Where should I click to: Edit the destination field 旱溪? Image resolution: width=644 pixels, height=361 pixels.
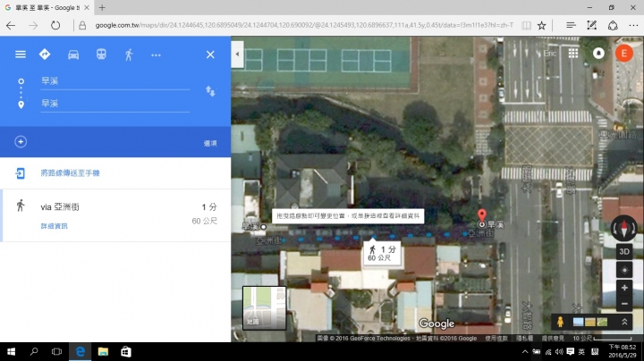point(115,104)
